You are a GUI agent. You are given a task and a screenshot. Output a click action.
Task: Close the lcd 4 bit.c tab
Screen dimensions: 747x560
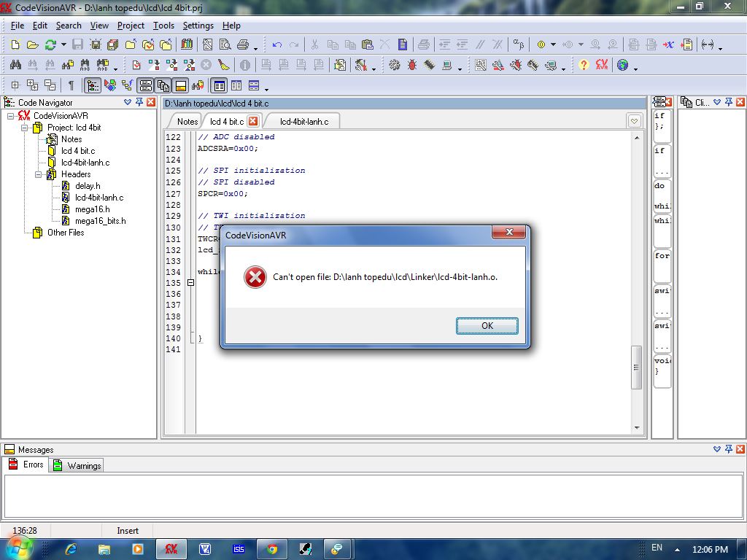click(x=253, y=121)
